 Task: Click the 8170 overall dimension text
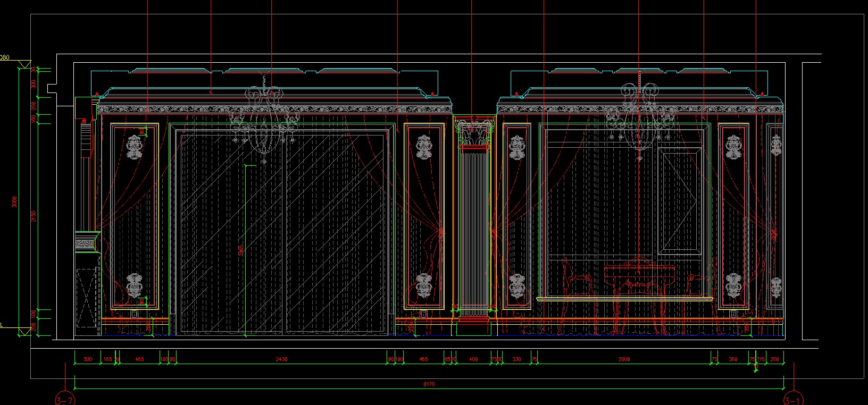click(430, 384)
